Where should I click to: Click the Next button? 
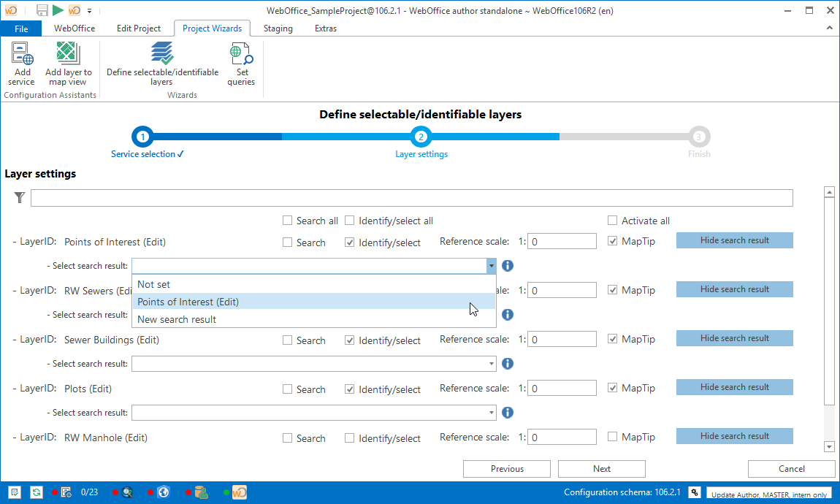601,469
